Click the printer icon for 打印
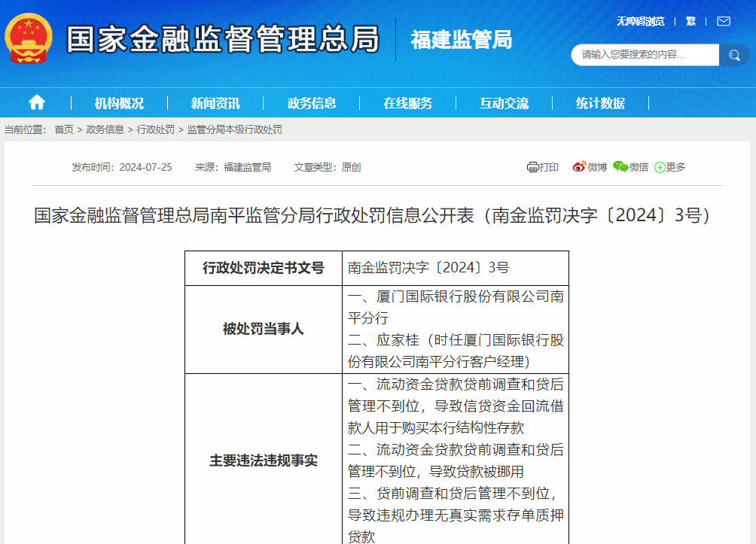Screen dimensions: 756x544 532,167
